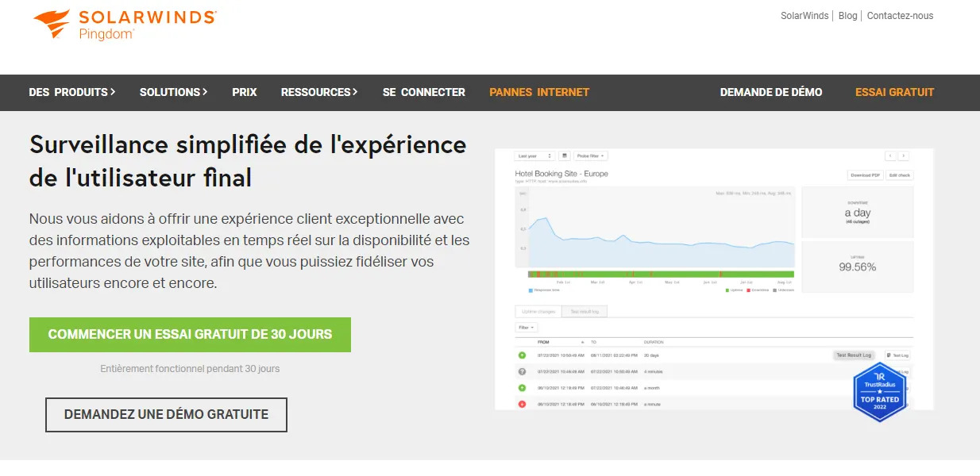
Task: Open the Probe filter dropdown
Action: pos(592,156)
